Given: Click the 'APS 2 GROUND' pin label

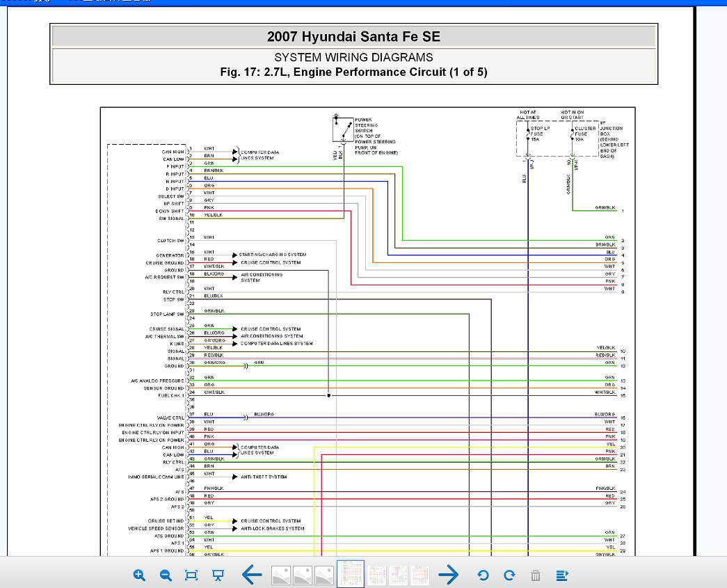Looking at the screenshot, I should click(x=168, y=499).
